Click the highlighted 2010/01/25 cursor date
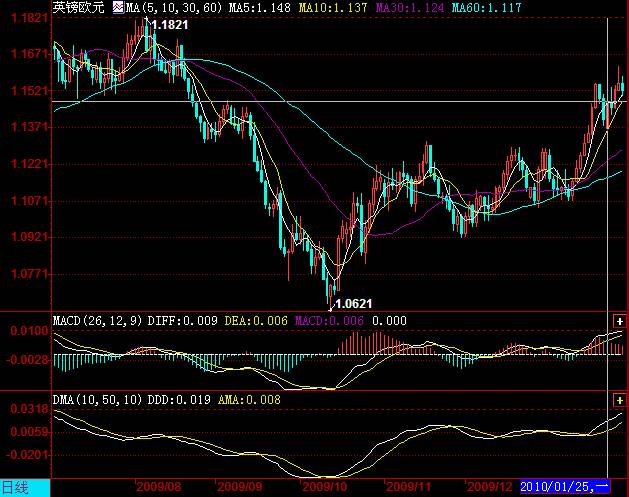The width and height of the screenshot is (629, 497). (x=565, y=487)
